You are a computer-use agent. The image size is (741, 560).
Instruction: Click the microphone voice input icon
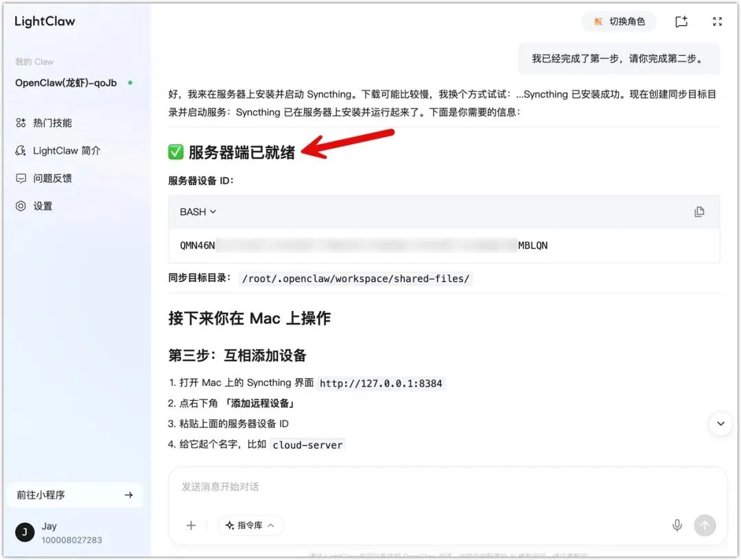[x=677, y=526]
